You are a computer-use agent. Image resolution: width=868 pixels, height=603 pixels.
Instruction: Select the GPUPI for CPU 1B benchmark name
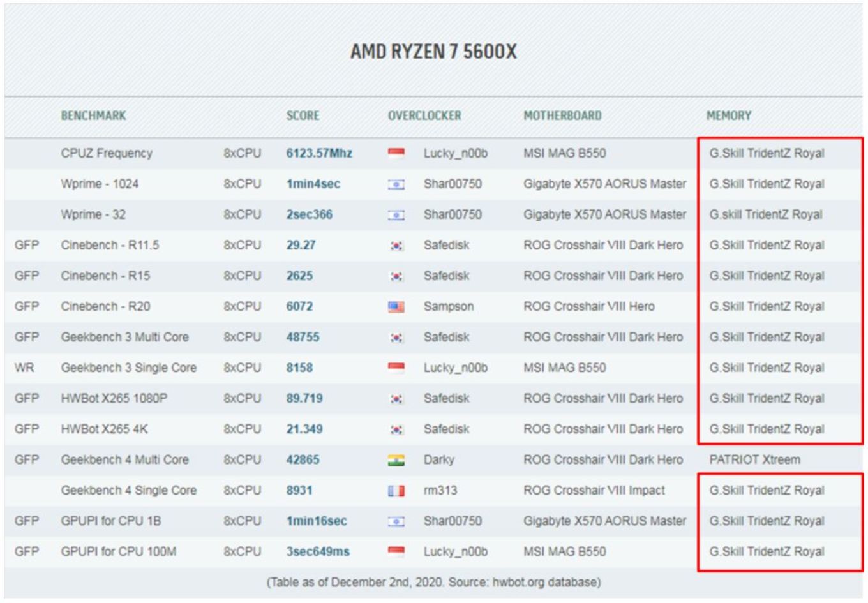tap(111, 521)
